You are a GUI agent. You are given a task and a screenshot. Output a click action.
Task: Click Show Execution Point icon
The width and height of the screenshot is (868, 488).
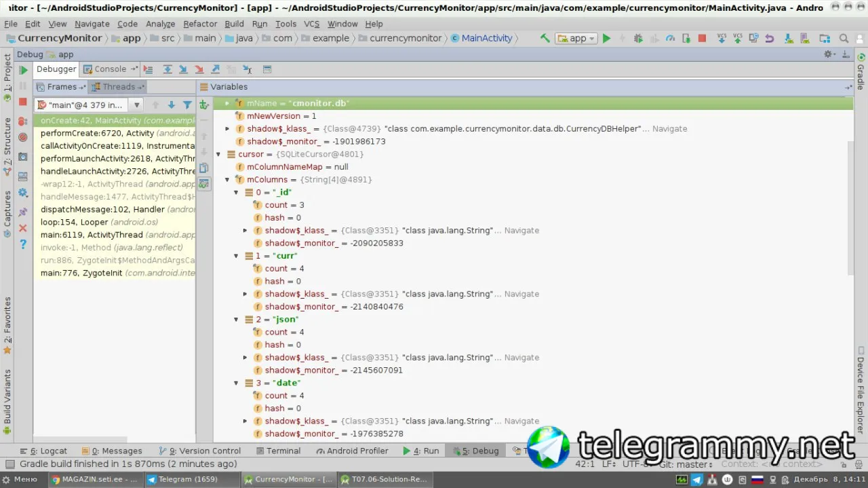(x=149, y=69)
